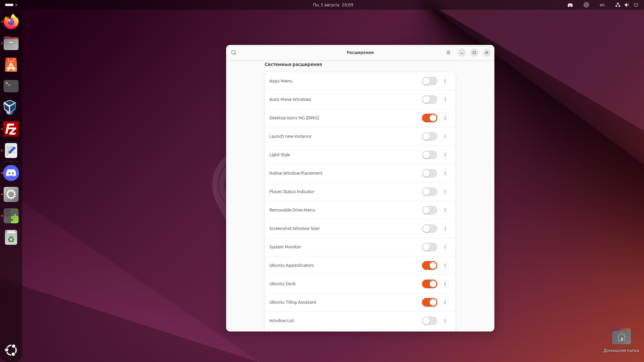644x362 pixels.
Task: Launch FileZilla from the dock
Action: (11, 129)
